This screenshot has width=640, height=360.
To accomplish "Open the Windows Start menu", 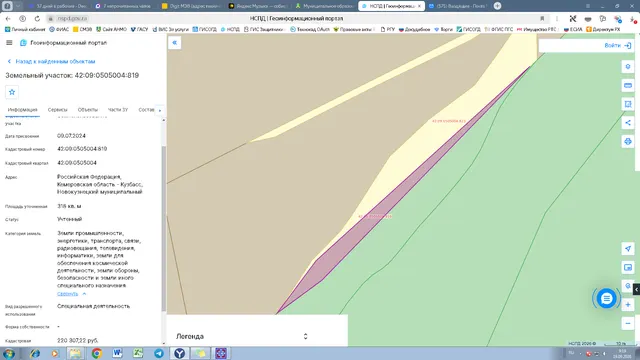I will tap(9, 353).
